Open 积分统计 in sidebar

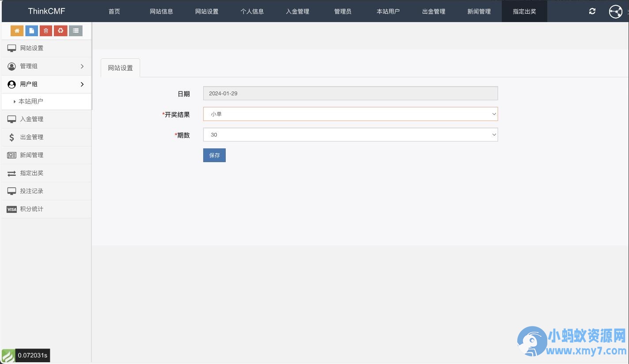[x=46, y=209]
